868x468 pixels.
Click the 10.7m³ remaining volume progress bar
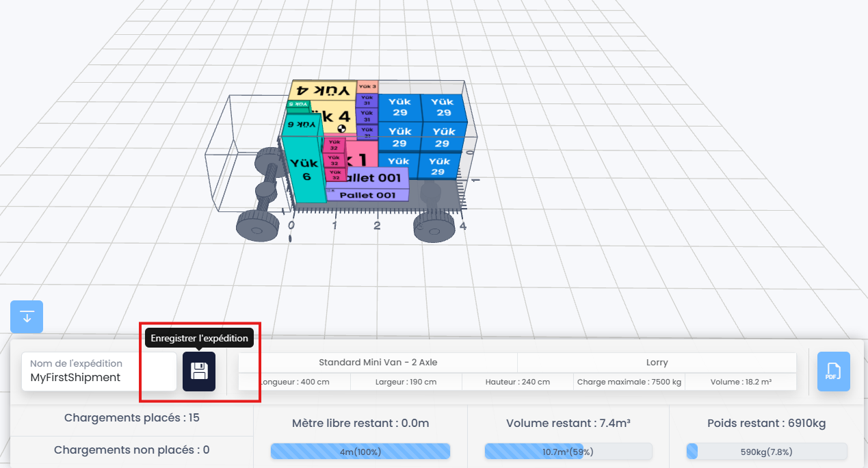[569, 451]
